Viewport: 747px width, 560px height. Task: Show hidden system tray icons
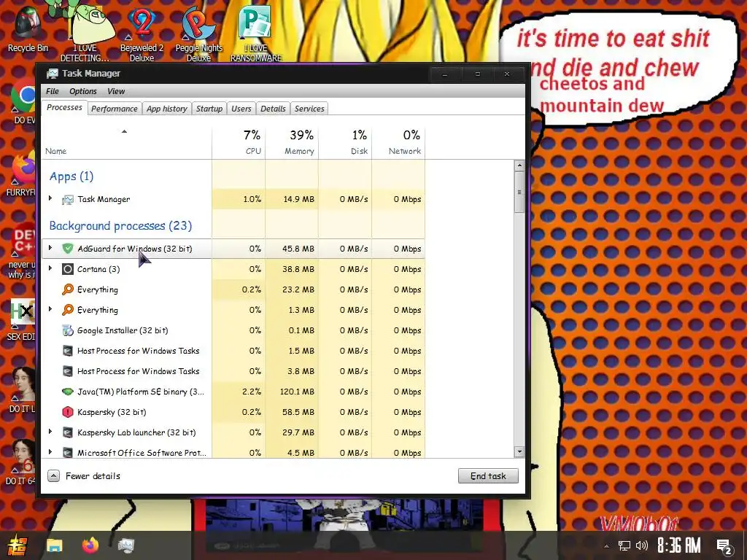(606, 546)
